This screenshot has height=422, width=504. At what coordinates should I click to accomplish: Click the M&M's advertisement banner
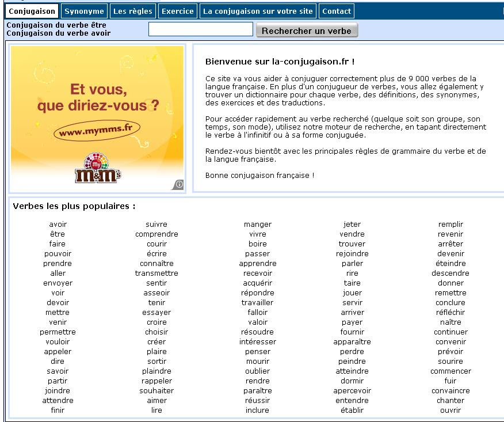(97, 119)
